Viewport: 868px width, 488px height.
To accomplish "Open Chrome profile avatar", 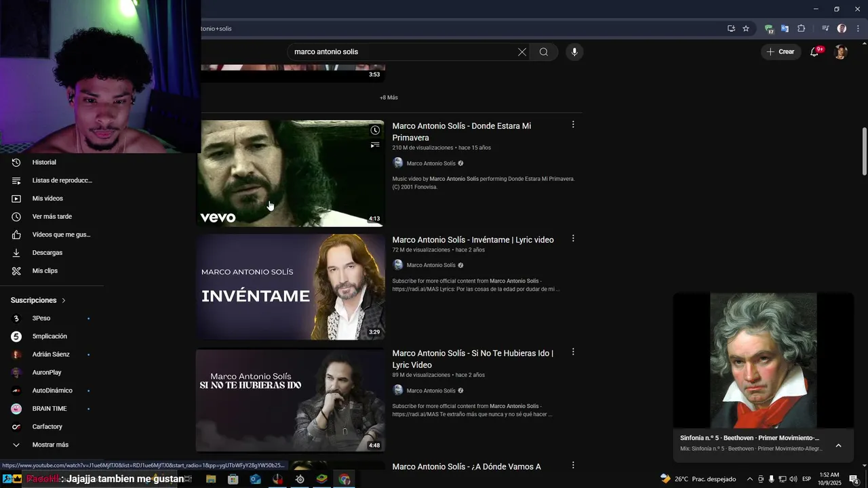I will 842,28.
